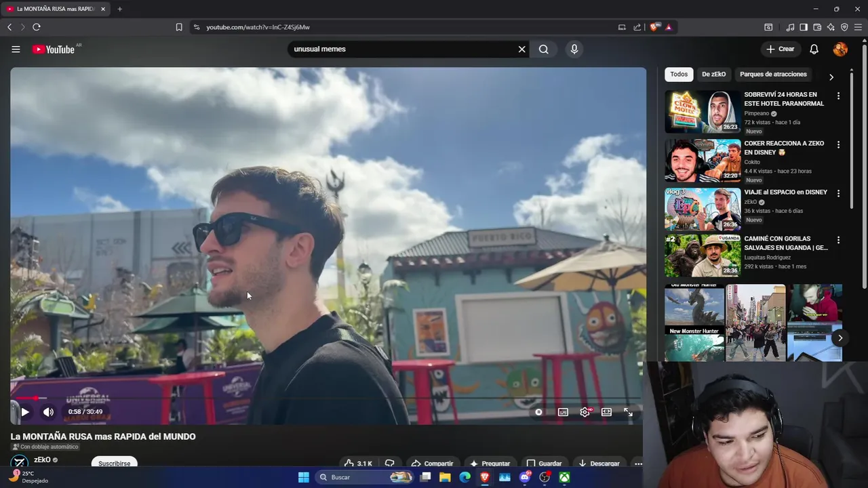The height and width of the screenshot is (488, 868).
Task: Toggle the autoplay switch in player
Action: click(x=538, y=412)
